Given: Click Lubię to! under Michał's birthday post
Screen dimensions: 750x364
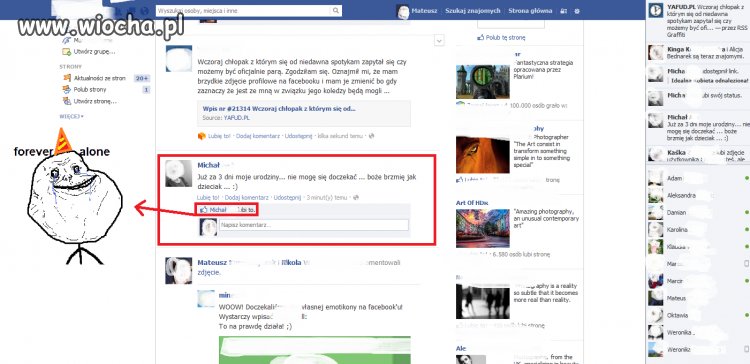Looking at the screenshot, I should click(x=208, y=197).
